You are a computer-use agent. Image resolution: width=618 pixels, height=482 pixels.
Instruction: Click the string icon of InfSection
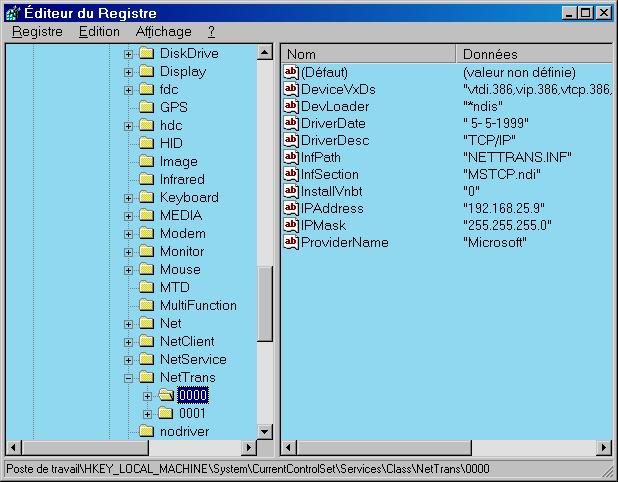pyautogui.click(x=291, y=174)
